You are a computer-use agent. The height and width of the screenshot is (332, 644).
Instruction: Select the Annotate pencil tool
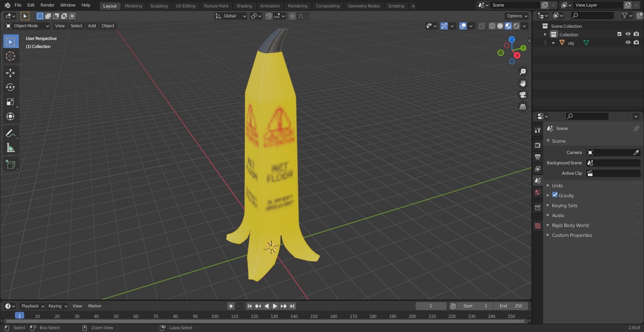pos(10,134)
